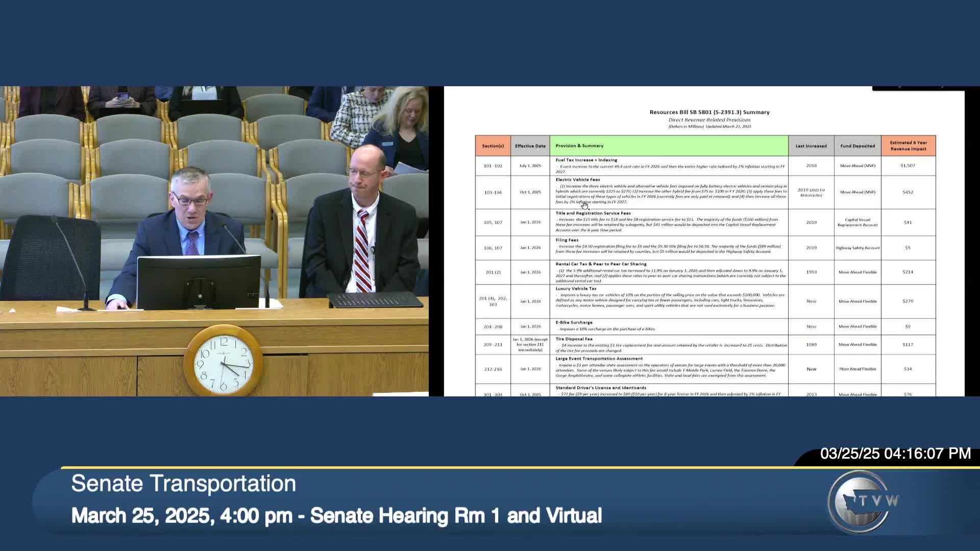Image resolution: width=980 pixels, height=551 pixels.
Task: Click the hand cursor in the document
Action: coord(585,205)
